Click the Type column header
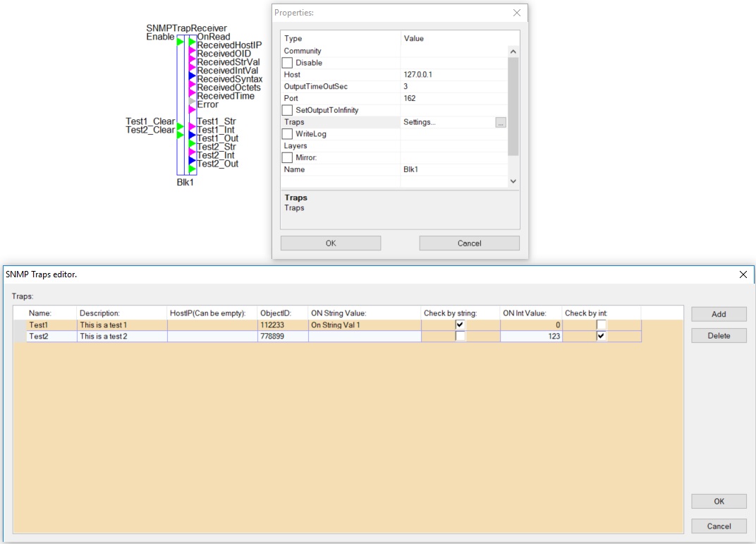Viewport: 756px width, 544px height. (x=341, y=39)
